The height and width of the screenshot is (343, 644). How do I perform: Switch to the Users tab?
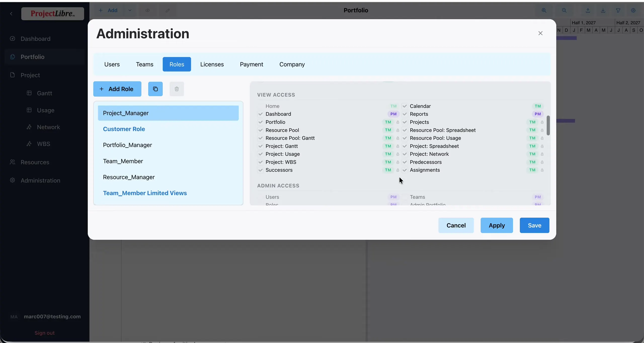(x=112, y=64)
